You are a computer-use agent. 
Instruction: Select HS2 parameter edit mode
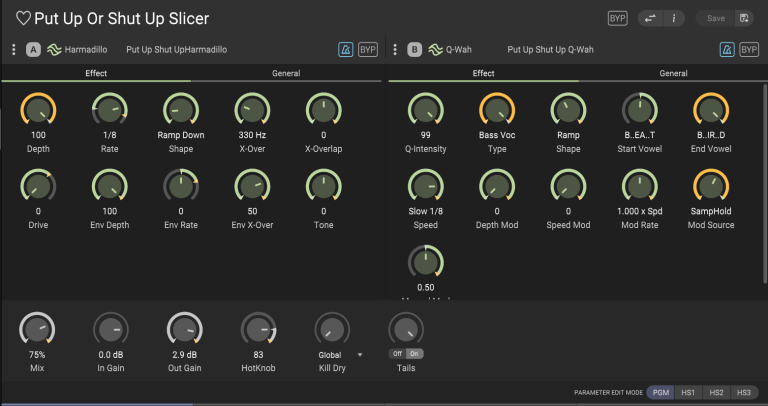[x=716, y=392]
